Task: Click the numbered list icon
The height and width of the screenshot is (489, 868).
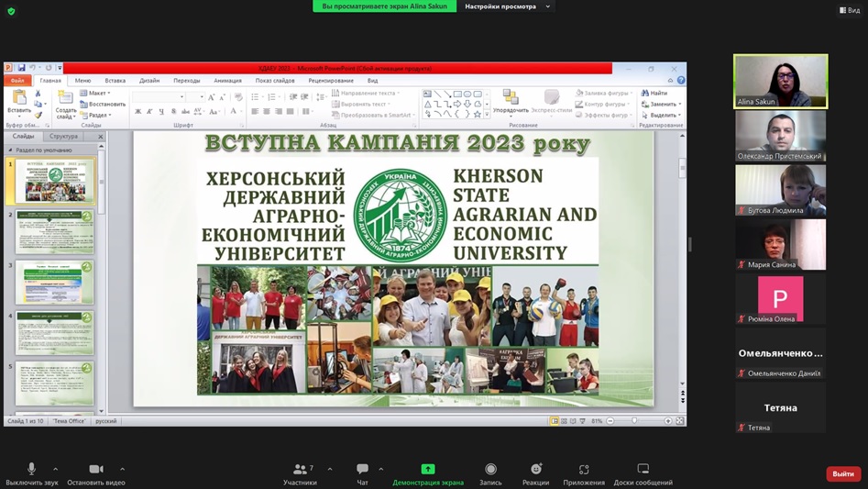Action: [x=272, y=97]
